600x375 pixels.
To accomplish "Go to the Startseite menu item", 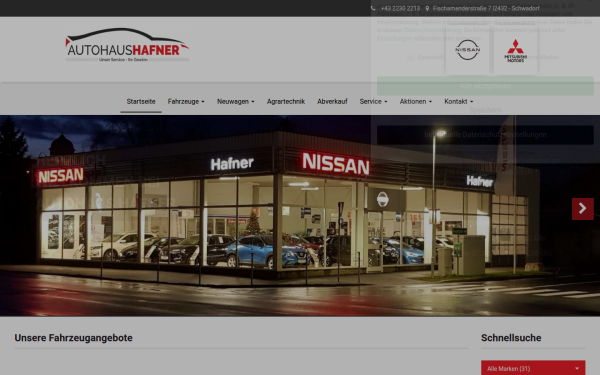I will tap(141, 101).
